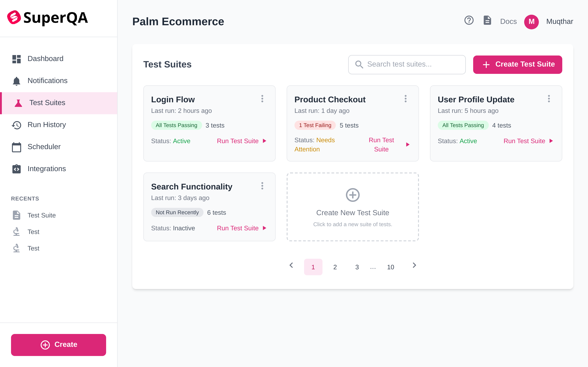The height and width of the screenshot is (367, 588).
Task: Open the Notifications bell icon
Action: click(x=16, y=81)
